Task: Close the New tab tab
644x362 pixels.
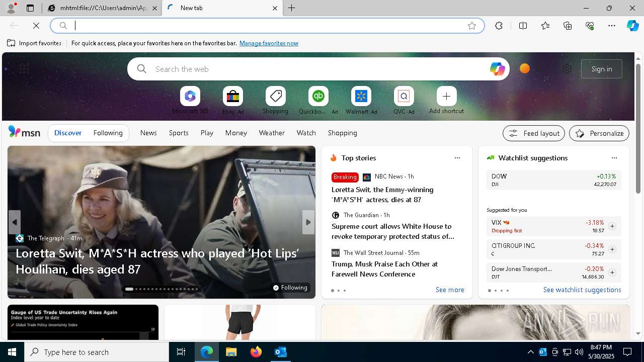Action: [x=275, y=8]
